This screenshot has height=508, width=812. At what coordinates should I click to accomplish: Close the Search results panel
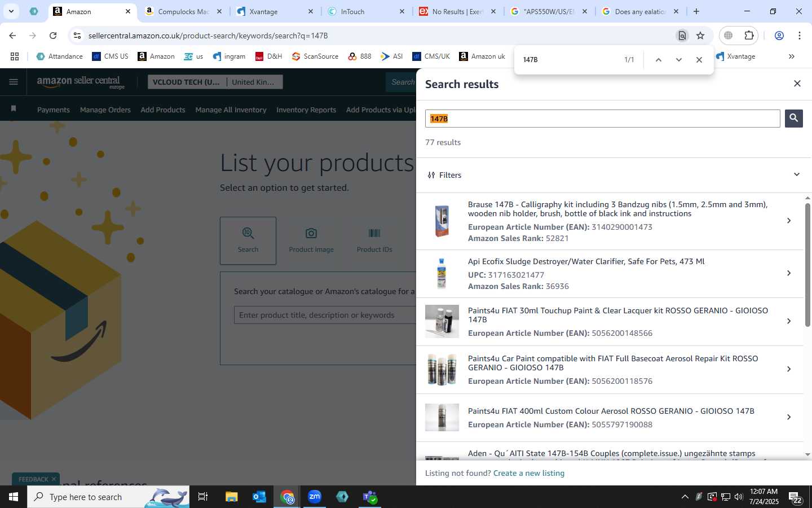click(x=797, y=84)
